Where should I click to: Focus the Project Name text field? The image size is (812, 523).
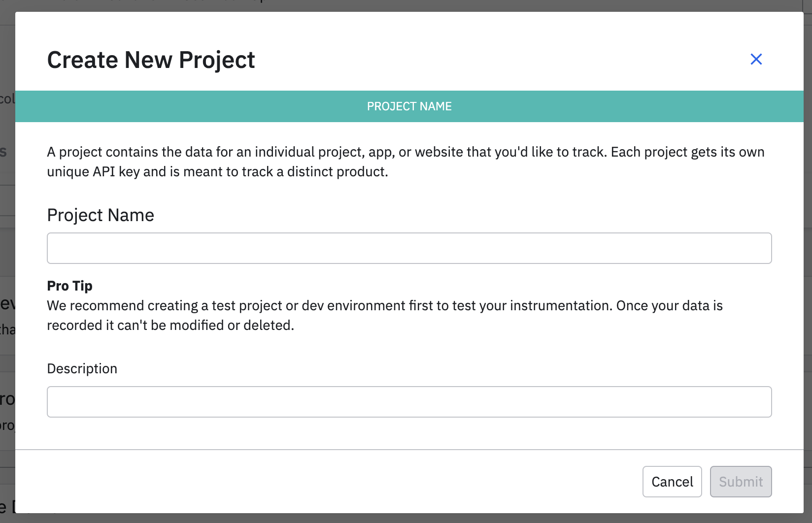409,248
